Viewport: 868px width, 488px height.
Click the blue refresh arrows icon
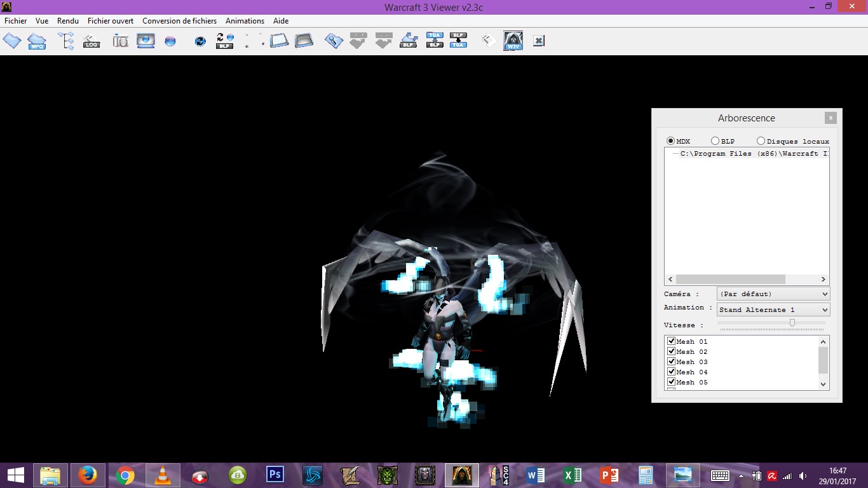pyautogui.click(x=200, y=41)
